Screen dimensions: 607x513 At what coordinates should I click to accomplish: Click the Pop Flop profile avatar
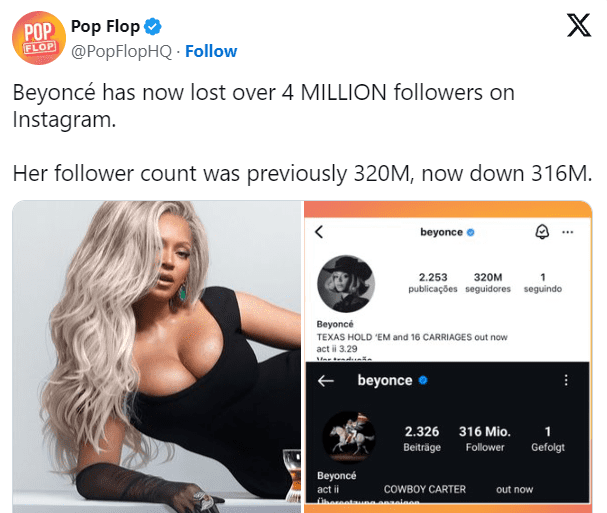tap(39, 38)
